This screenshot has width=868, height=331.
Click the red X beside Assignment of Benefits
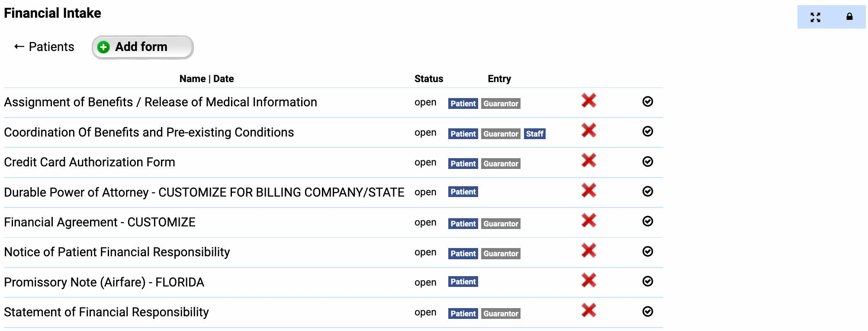(x=588, y=101)
